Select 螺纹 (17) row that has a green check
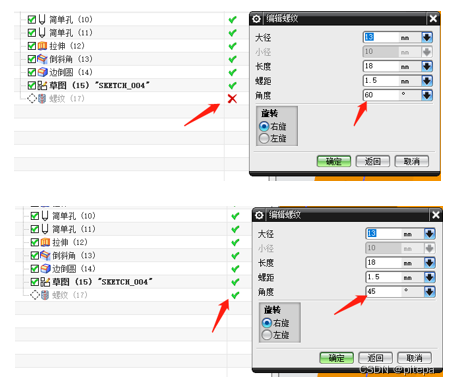The width and height of the screenshot is (450, 385). (x=70, y=295)
